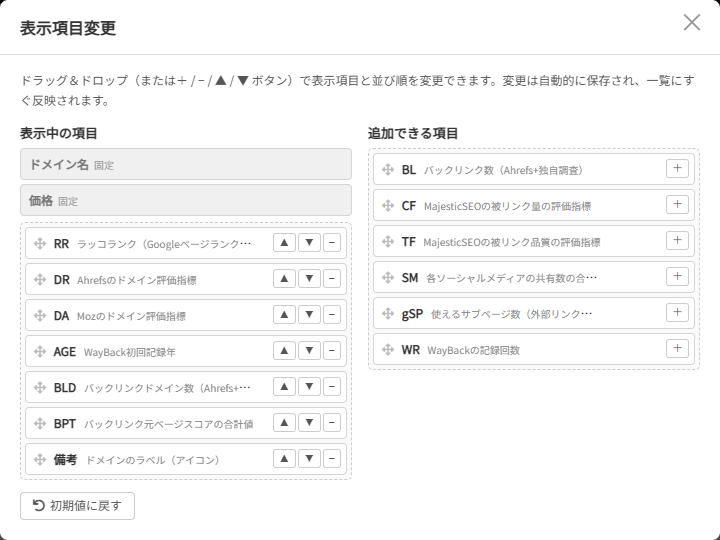The width and height of the screenshot is (720, 540).
Task: Click drag handle of gSP row
Action: pyautogui.click(x=388, y=314)
